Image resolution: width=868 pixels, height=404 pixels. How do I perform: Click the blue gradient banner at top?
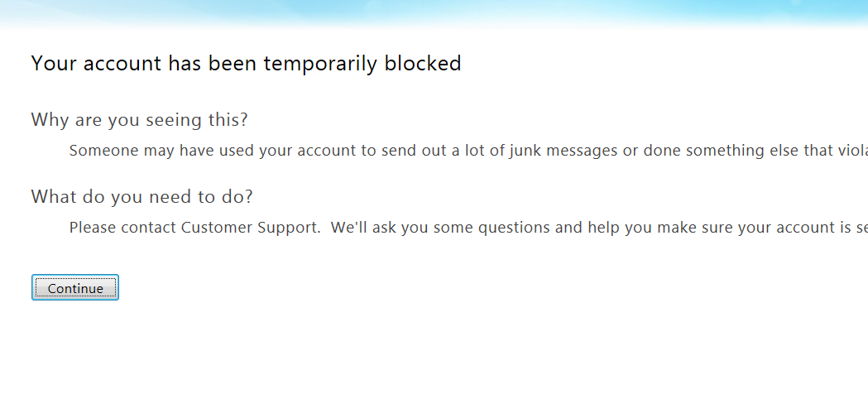coord(434,12)
